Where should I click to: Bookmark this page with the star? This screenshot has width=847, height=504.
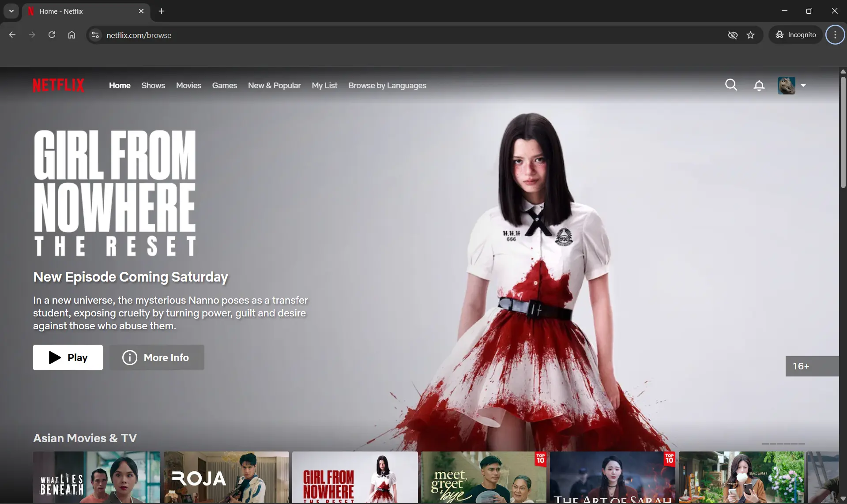coord(750,35)
